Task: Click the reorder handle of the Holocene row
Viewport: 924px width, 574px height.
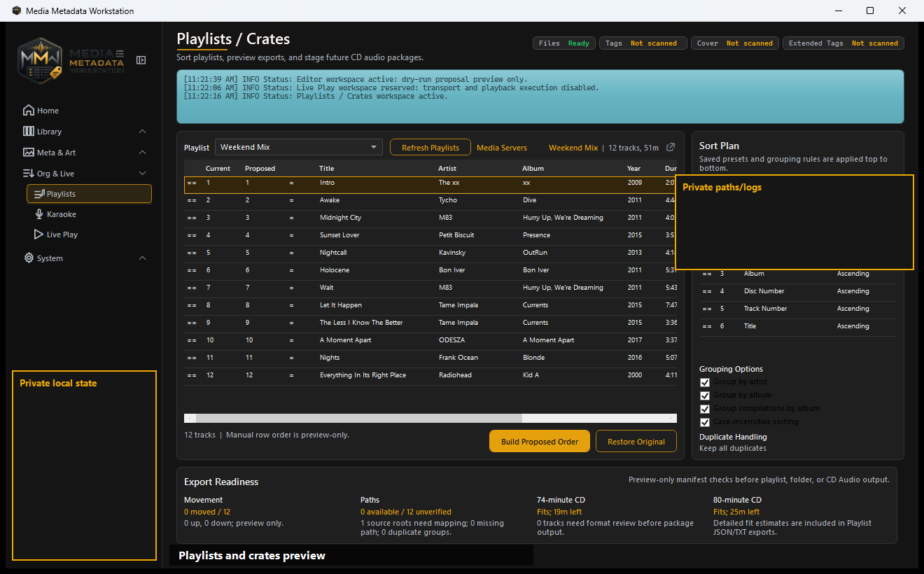Action: point(192,270)
